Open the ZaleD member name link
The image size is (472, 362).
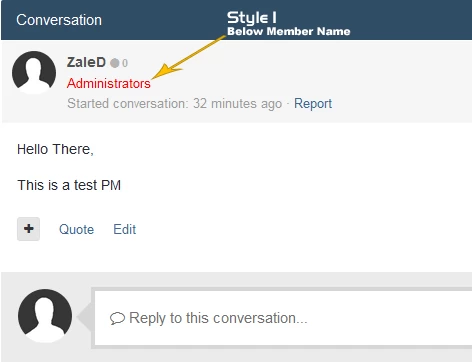click(86, 62)
